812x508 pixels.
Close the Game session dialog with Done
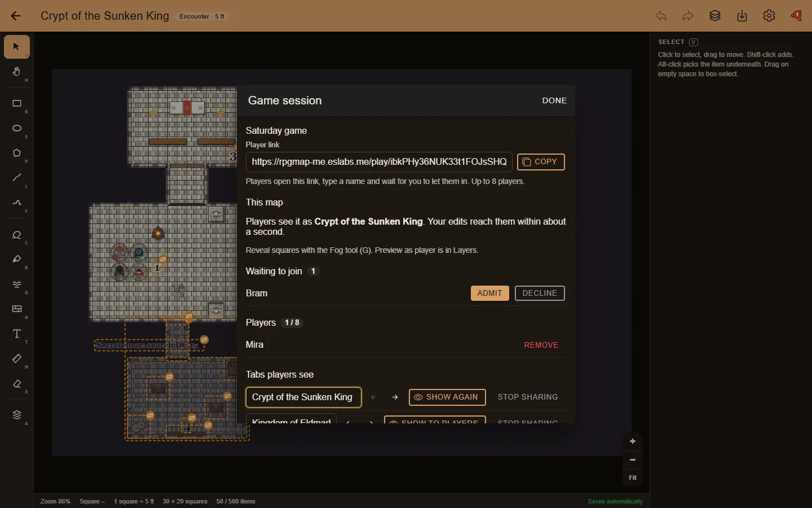554,100
